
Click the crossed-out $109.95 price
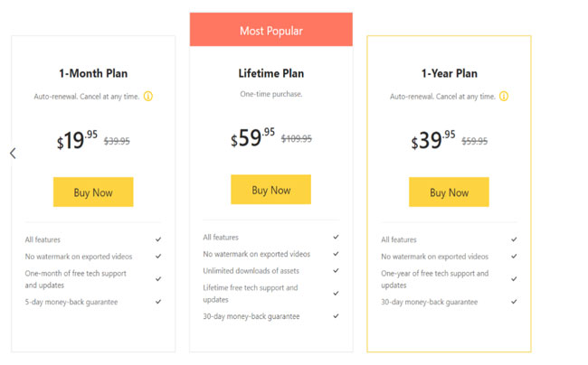tap(296, 139)
